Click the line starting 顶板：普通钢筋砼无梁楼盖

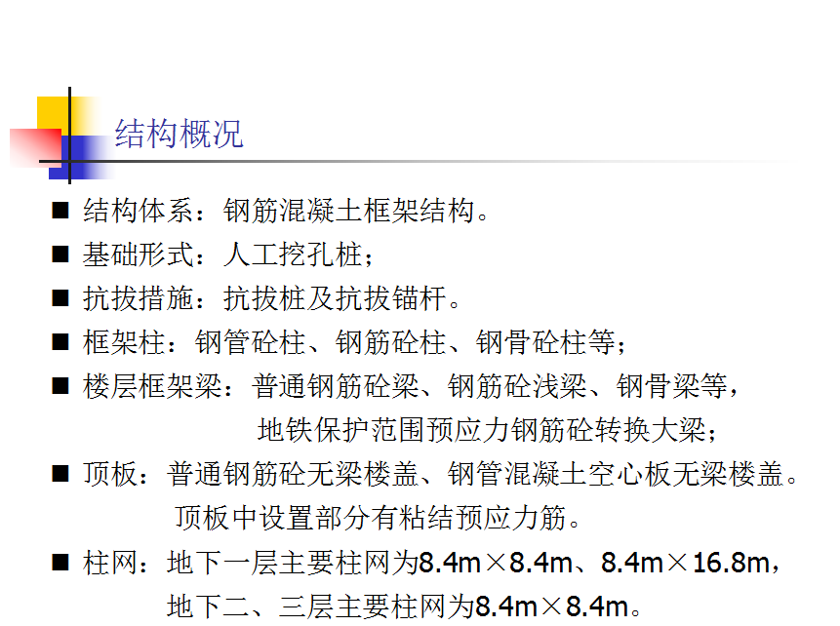(440, 475)
